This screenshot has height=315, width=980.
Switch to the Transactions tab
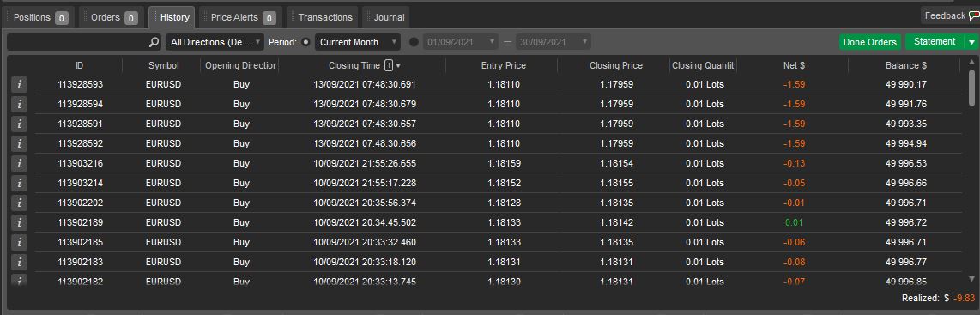[x=324, y=17]
